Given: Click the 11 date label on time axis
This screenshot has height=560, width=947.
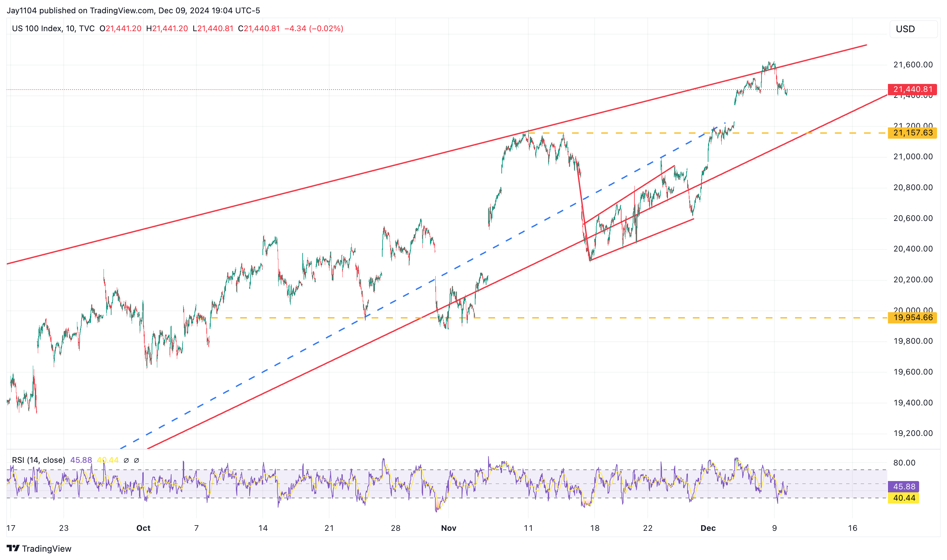Looking at the screenshot, I should pyautogui.click(x=529, y=528).
